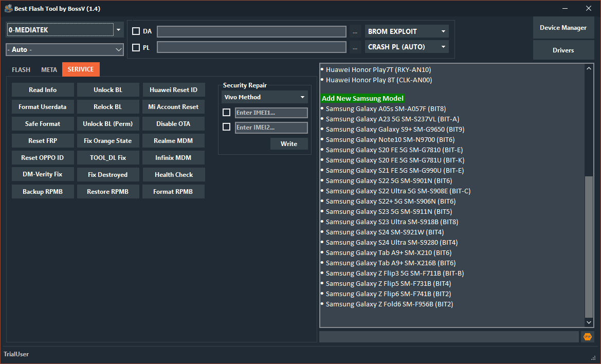The image size is (601, 364).
Task: Browse for a DA file using its ellipsis icon
Action: (x=354, y=31)
